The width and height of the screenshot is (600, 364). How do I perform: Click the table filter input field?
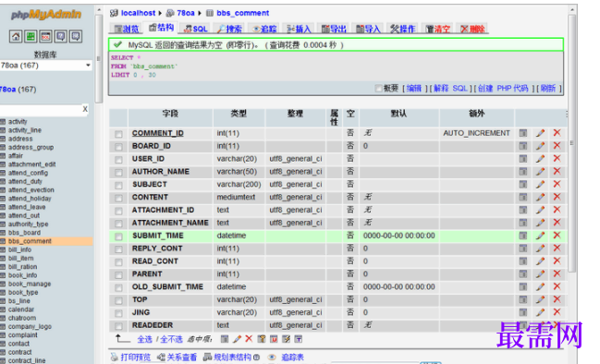pos(41,110)
